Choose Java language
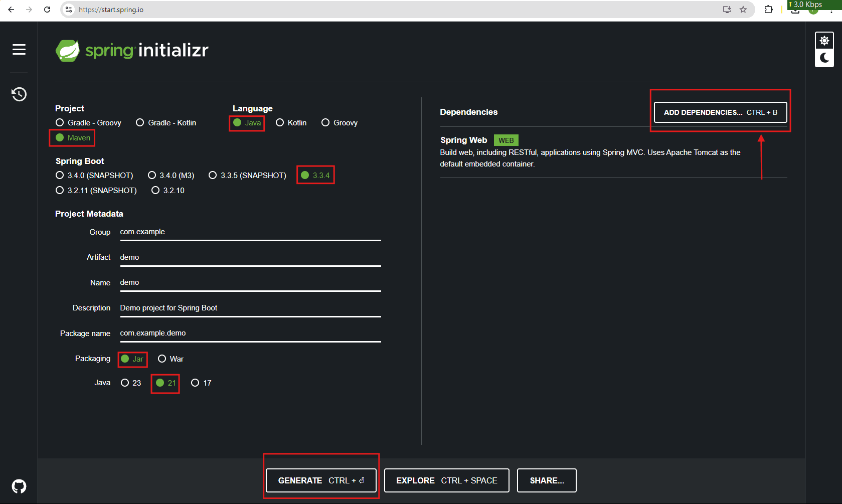The width and height of the screenshot is (842, 504). (247, 123)
